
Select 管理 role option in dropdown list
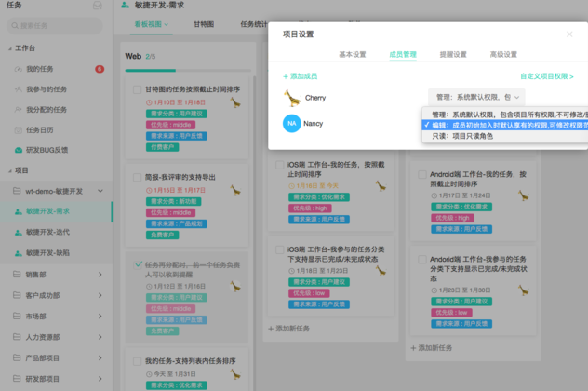pos(505,115)
